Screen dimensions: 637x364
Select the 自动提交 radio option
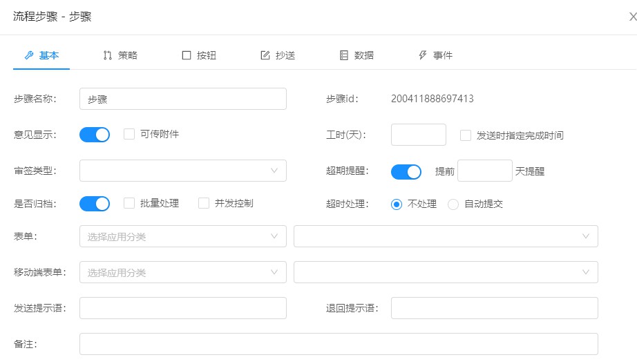(453, 204)
